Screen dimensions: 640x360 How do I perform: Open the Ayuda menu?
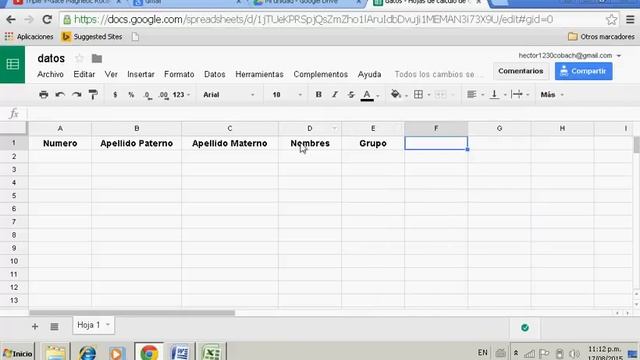(369, 74)
